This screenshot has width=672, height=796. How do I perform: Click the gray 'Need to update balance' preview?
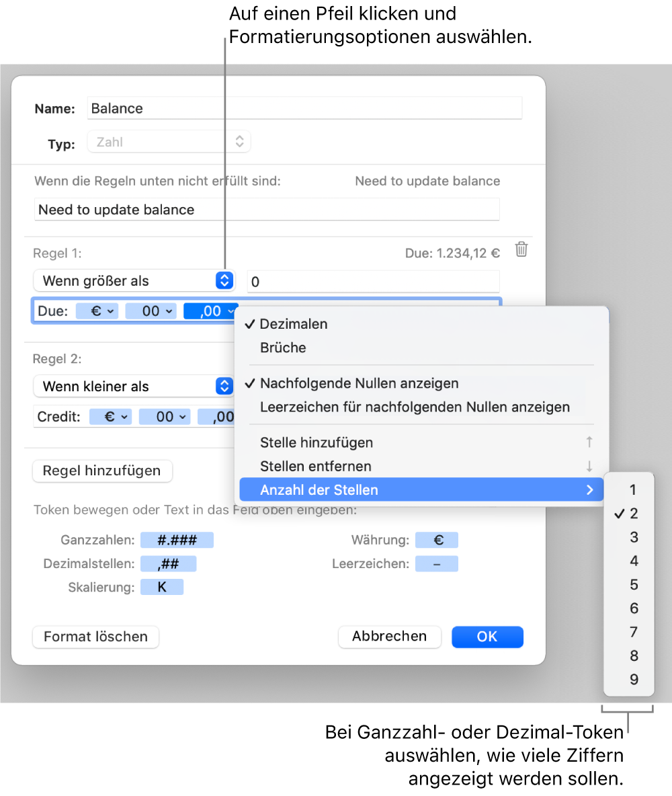427,181
